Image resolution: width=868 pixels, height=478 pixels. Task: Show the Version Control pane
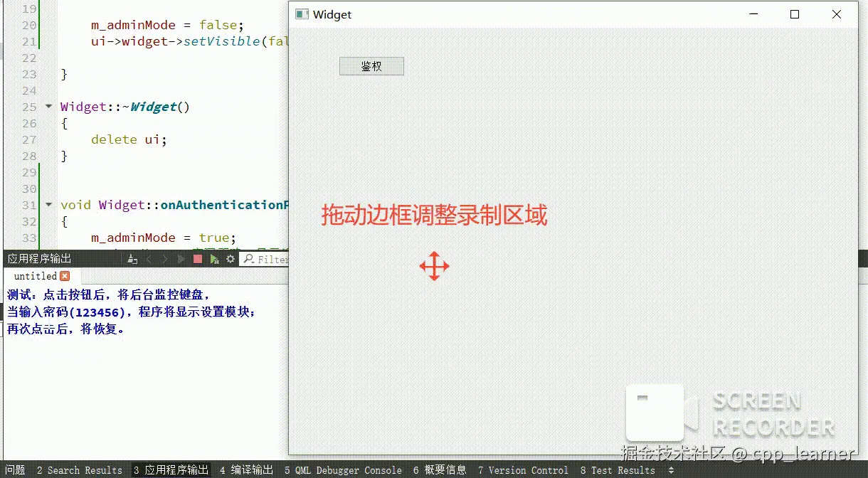point(523,470)
